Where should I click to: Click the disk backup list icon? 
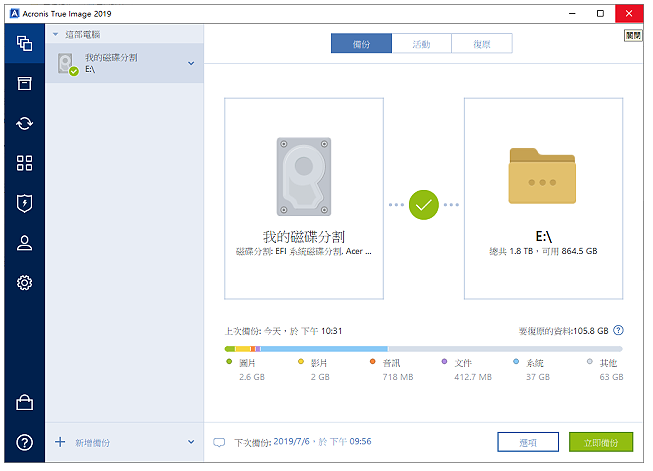tap(67, 64)
